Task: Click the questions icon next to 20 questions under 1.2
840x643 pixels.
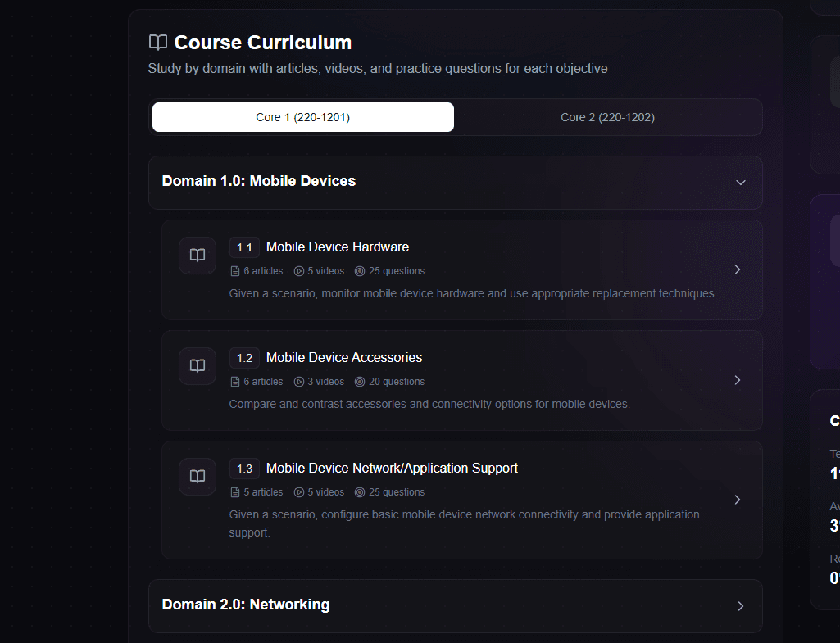Action: pyautogui.click(x=360, y=381)
